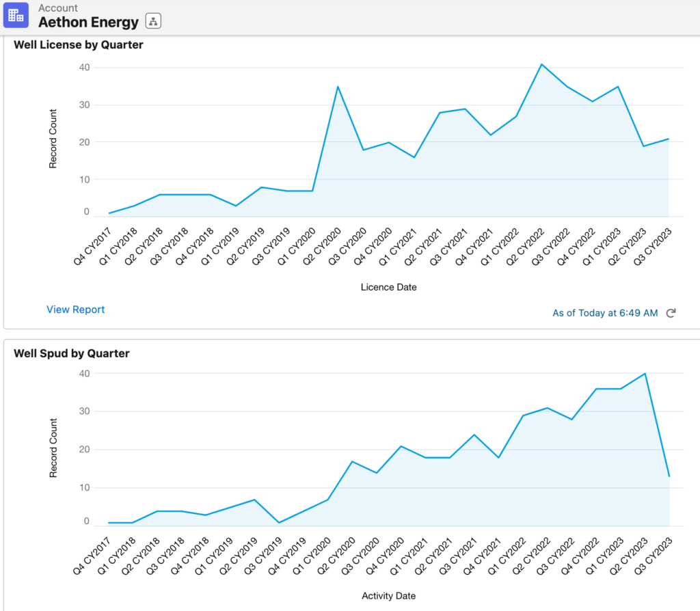
Task: Click the Account building icon in header
Action: click(16, 15)
